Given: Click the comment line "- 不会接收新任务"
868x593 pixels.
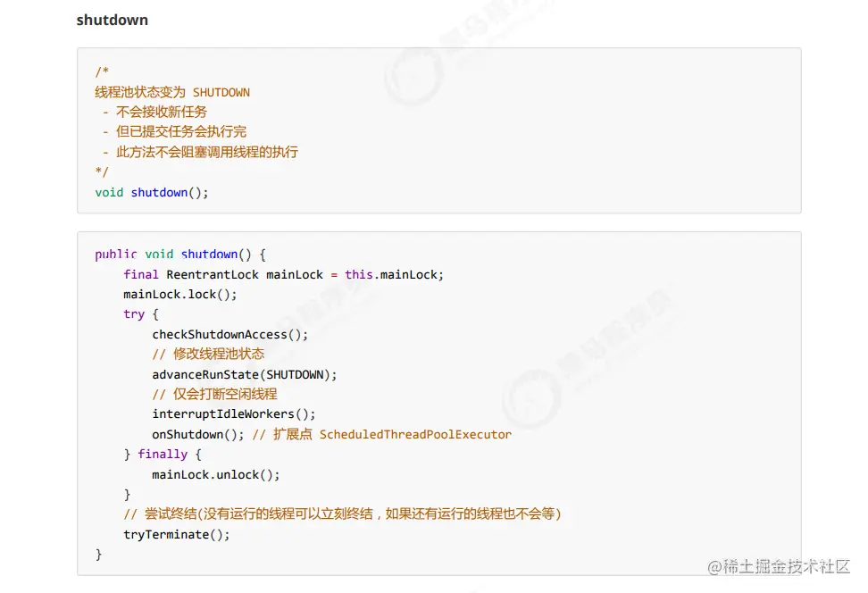Looking at the screenshot, I should point(154,112).
